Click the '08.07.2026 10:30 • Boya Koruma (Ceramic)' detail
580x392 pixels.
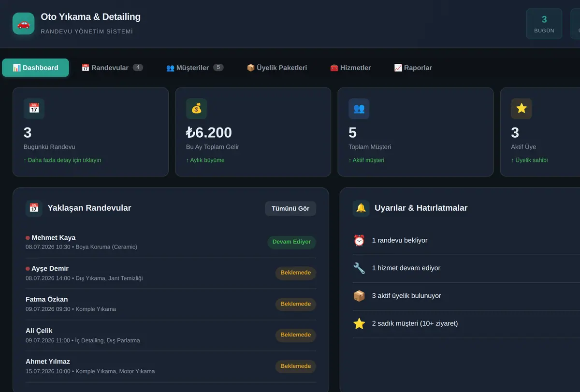[81, 247]
